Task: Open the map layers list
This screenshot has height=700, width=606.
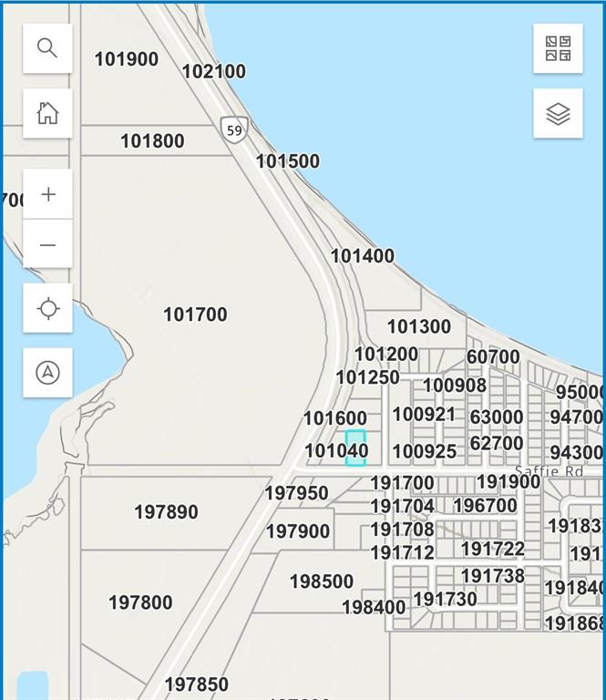Action: (x=558, y=114)
